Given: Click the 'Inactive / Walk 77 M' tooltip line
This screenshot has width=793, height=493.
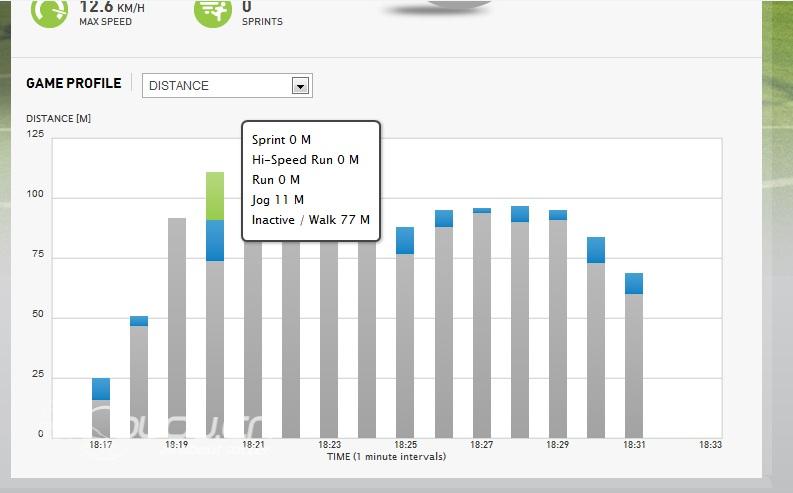Looking at the screenshot, I should [x=311, y=220].
